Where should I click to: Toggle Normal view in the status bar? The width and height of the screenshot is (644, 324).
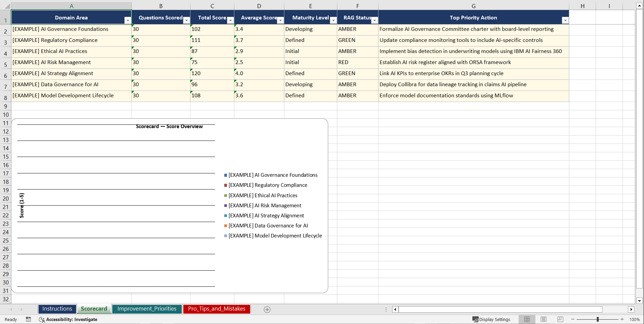point(527,319)
